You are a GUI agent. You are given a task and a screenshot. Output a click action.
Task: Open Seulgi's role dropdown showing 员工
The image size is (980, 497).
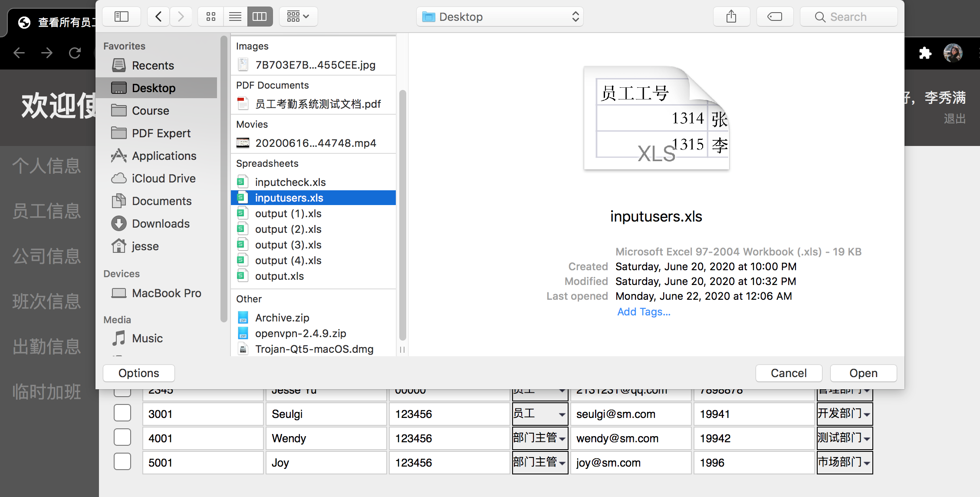539,414
